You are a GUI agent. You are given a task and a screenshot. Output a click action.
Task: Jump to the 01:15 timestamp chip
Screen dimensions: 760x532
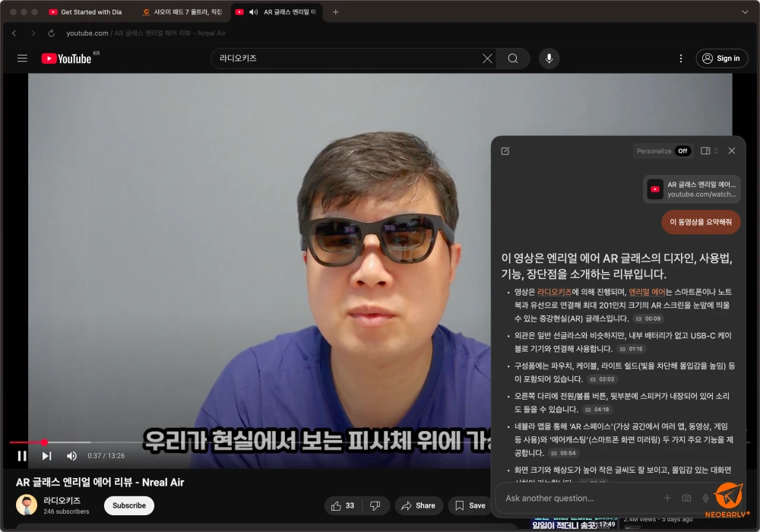[x=631, y=349]
